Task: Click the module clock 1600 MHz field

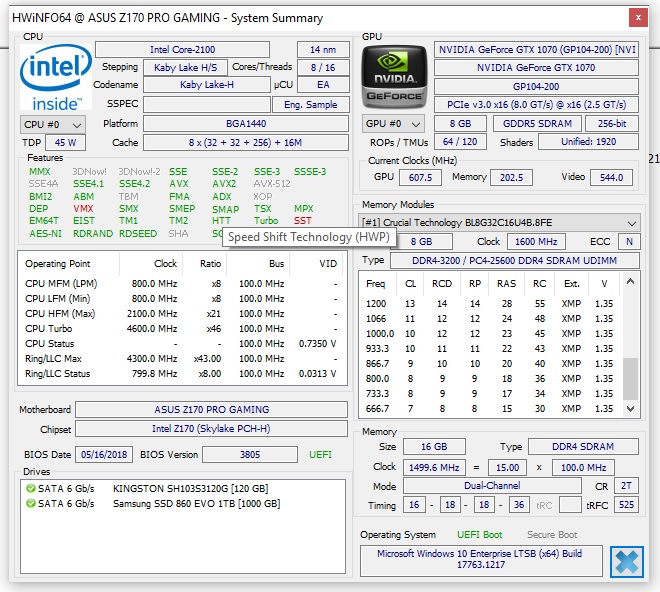Action: pyautogui.click(x=536, y=242)
